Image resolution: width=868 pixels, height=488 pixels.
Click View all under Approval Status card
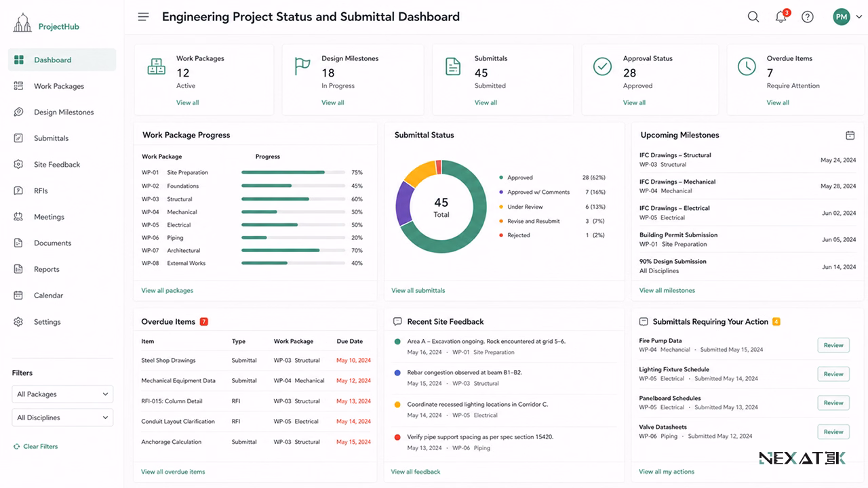coord(635,103)
